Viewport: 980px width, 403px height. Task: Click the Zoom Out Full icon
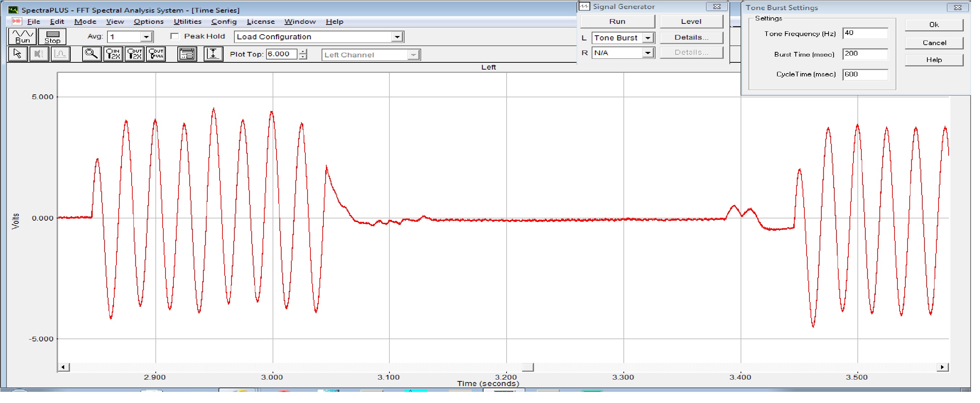(156, 54)
